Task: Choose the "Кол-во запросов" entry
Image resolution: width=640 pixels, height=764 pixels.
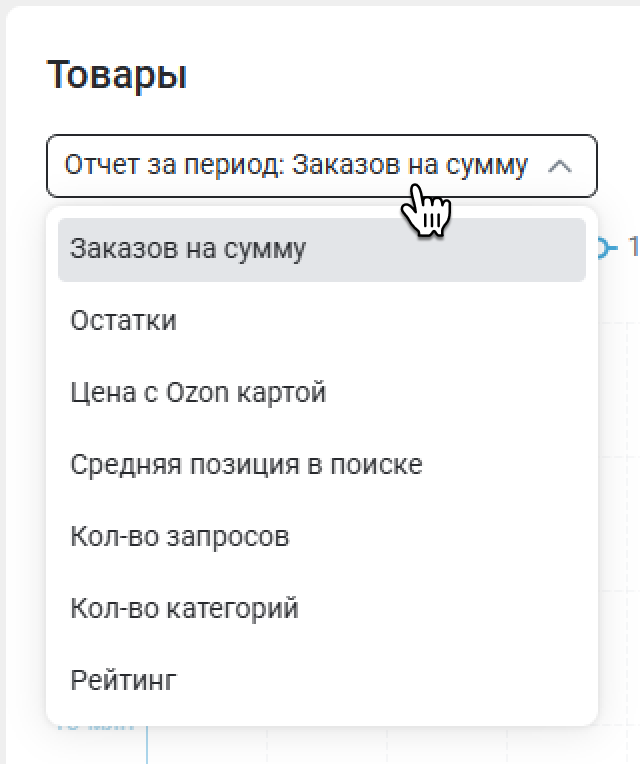Action: [321, 537]
